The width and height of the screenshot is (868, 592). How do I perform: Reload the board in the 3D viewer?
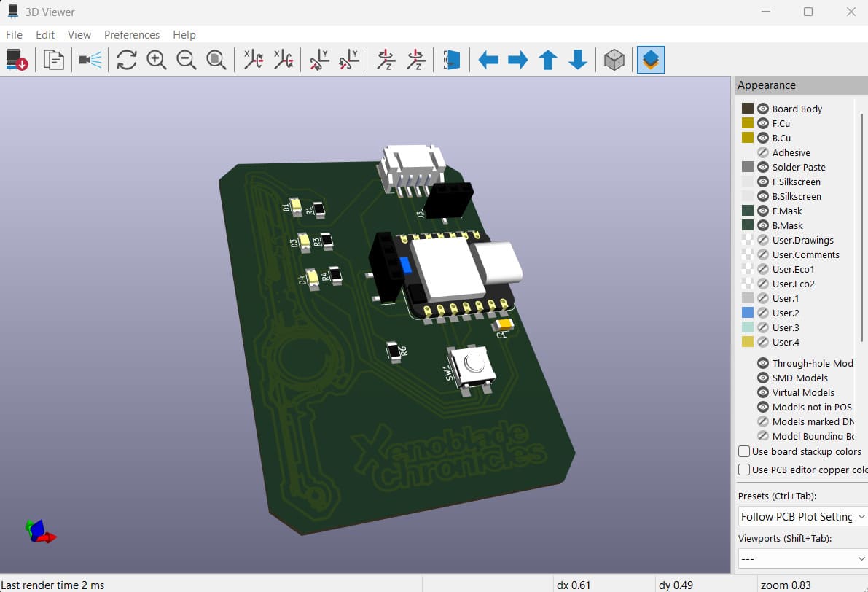click(x=16, y=60)
